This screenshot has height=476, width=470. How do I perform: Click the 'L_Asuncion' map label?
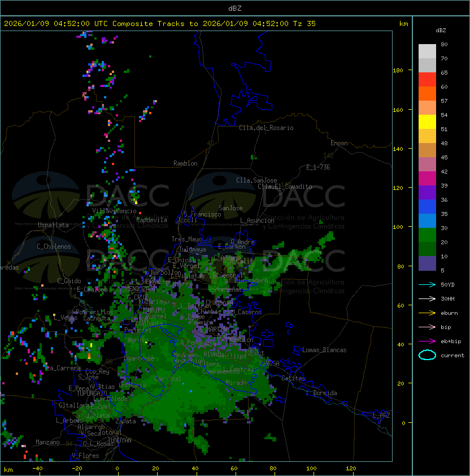pos(257,220)
